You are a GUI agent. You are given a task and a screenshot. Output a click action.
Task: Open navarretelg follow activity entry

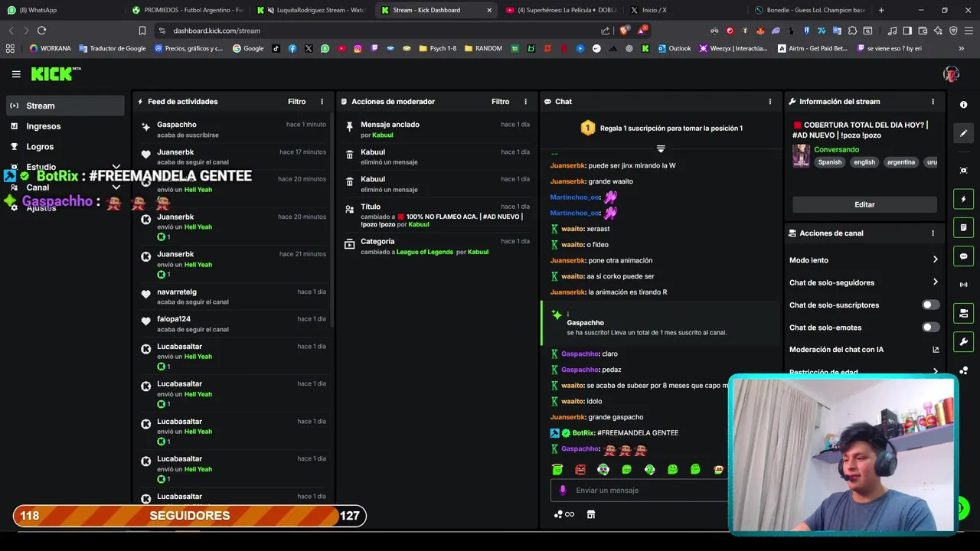click(x=234, y=297)
